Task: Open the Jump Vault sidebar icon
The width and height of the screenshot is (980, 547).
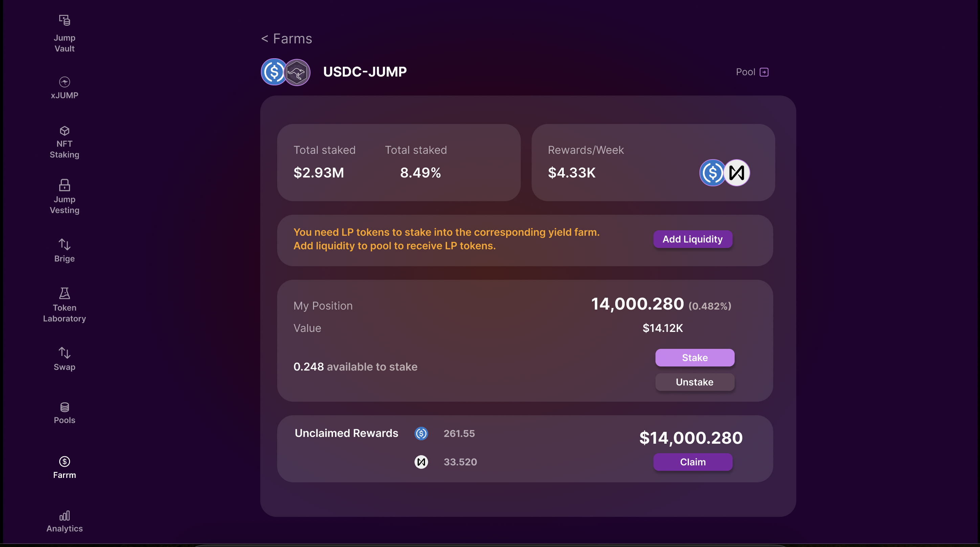Action: pos(64,20)
